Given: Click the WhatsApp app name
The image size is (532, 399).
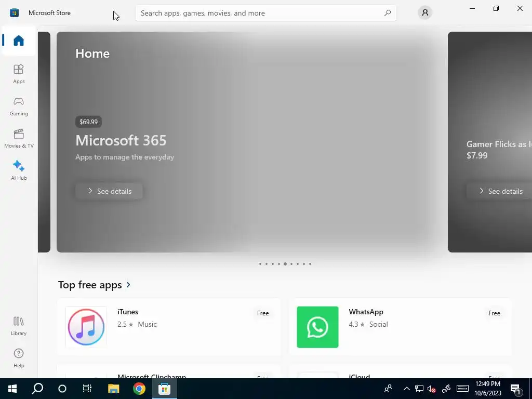Looking at the screenshot, I should point(366,312).
